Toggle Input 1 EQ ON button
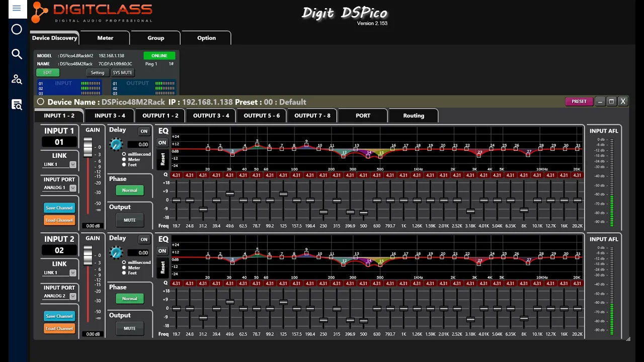Image resolution: width=644 pixels, height=362 pixels. (x=162, y=143)
